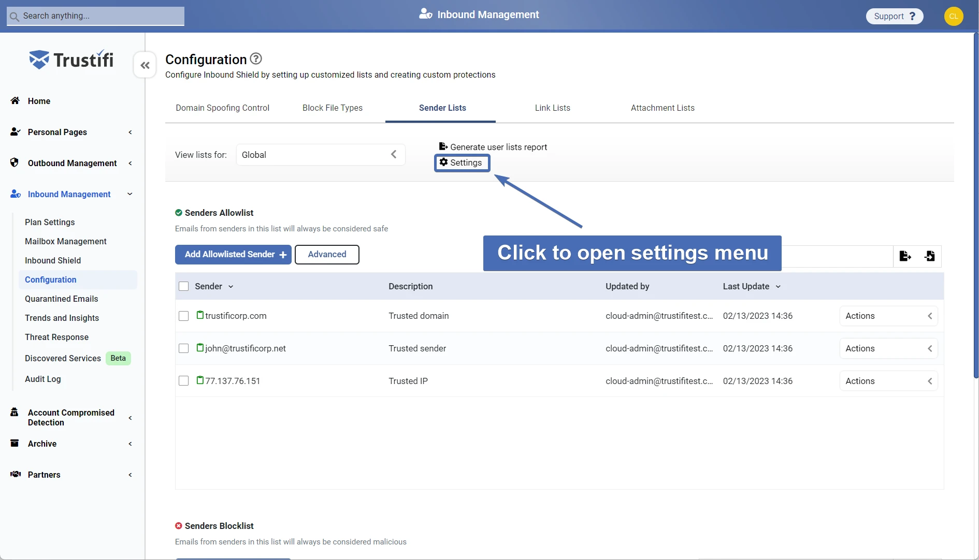
Task: Click the Home icon in sidebar
Action: click(x=15, y=101)
